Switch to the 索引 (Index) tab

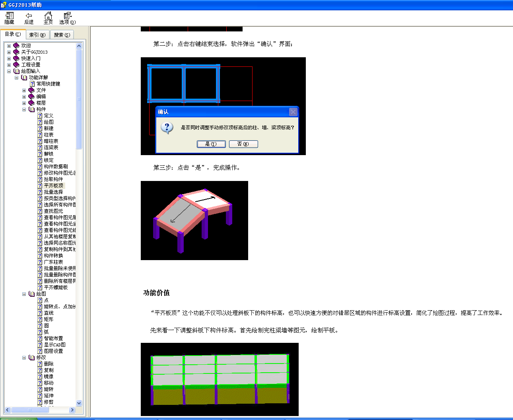click(37, 35)
